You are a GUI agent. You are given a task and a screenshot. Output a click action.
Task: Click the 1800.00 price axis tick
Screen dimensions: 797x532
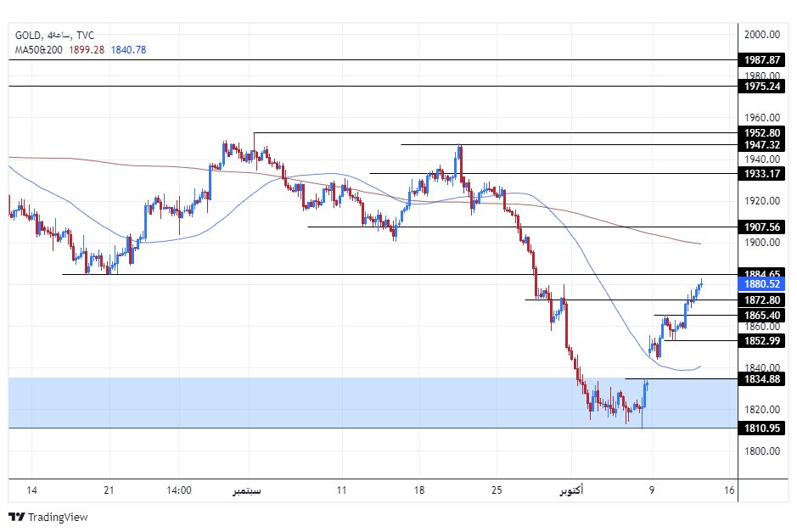click(x=761, y=451)
